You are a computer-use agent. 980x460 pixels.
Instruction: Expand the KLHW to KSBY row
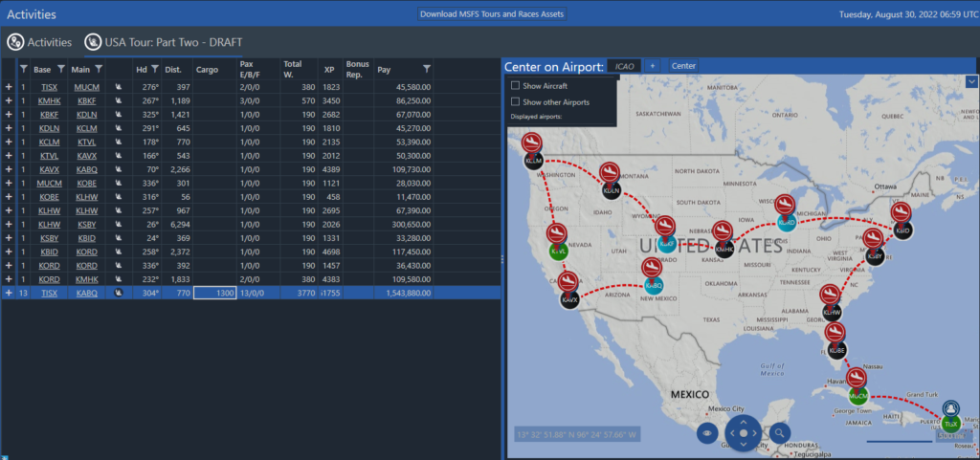point(9,225)
